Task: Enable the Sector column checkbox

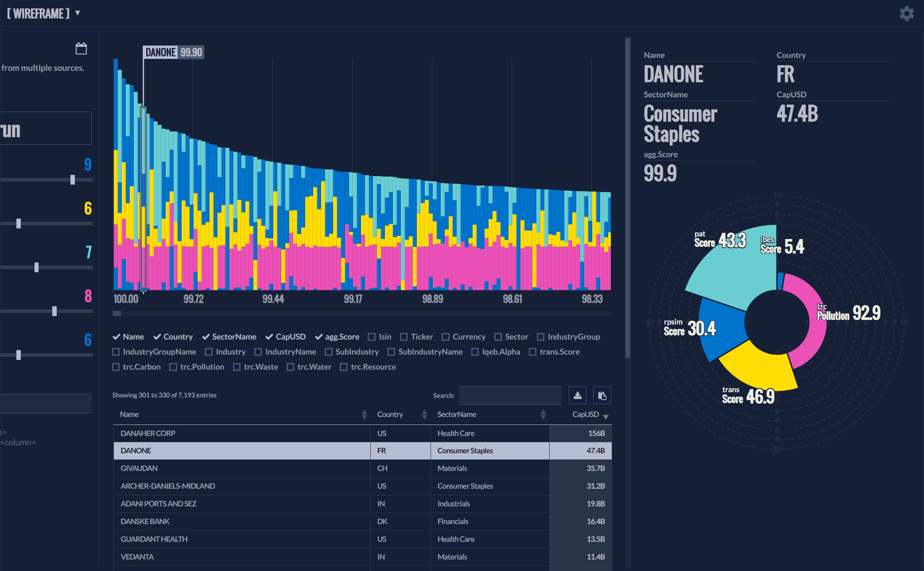Action: (498, 337)
